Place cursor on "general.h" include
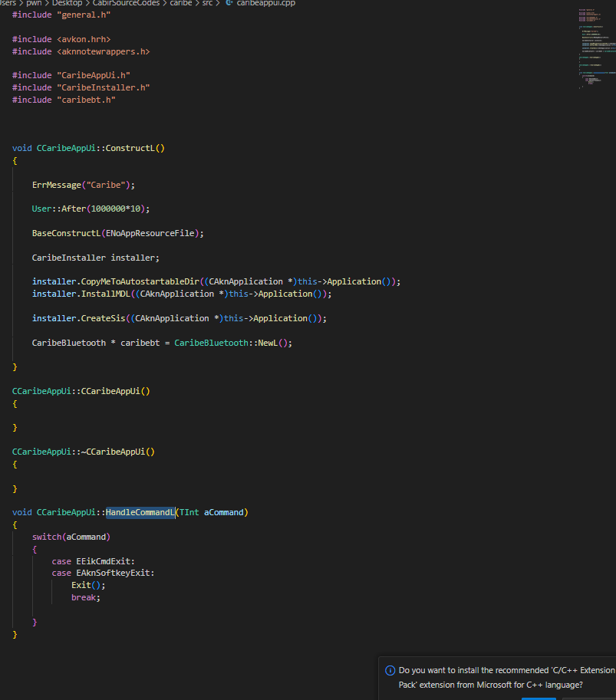Viewport: 616px width, 700px height. click(x=84, y=15)
